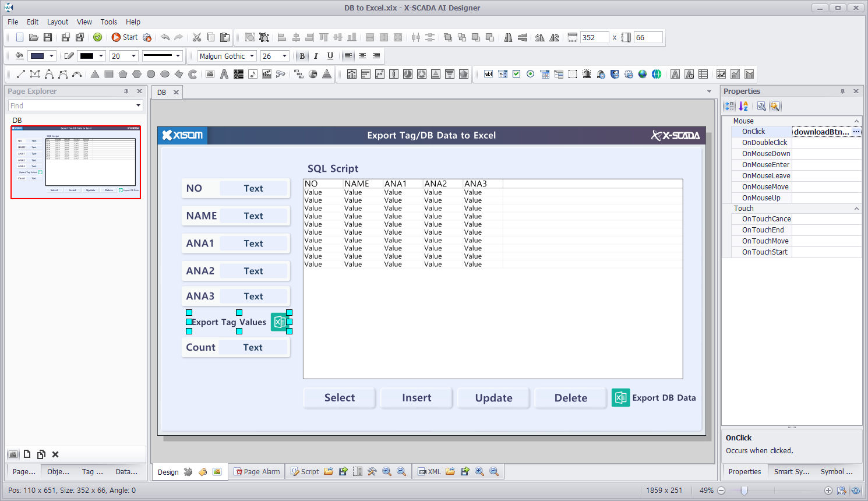Select the ellipse shape tool
The image size is (868, 501).
click(165, 74)
